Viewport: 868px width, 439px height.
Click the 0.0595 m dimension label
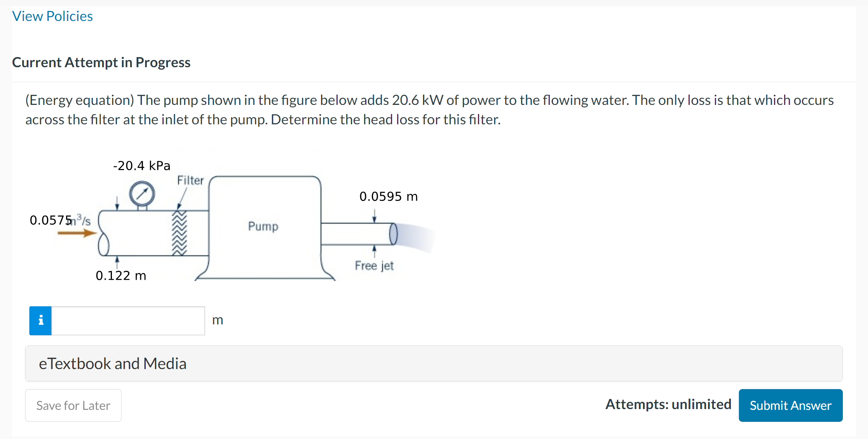(388, 196)
